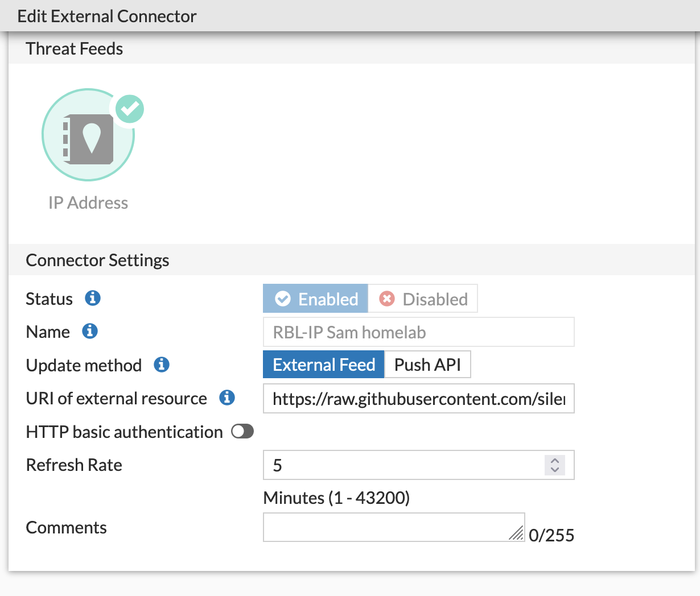Click the Threat Feeds section header
Viewport: 700px width, 596px height.
pos(74,49)
